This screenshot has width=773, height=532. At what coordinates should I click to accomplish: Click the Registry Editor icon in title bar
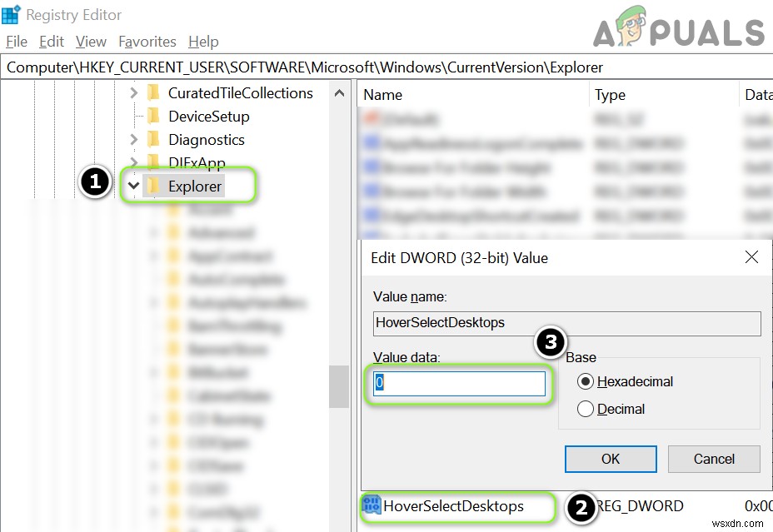[12, 14]
